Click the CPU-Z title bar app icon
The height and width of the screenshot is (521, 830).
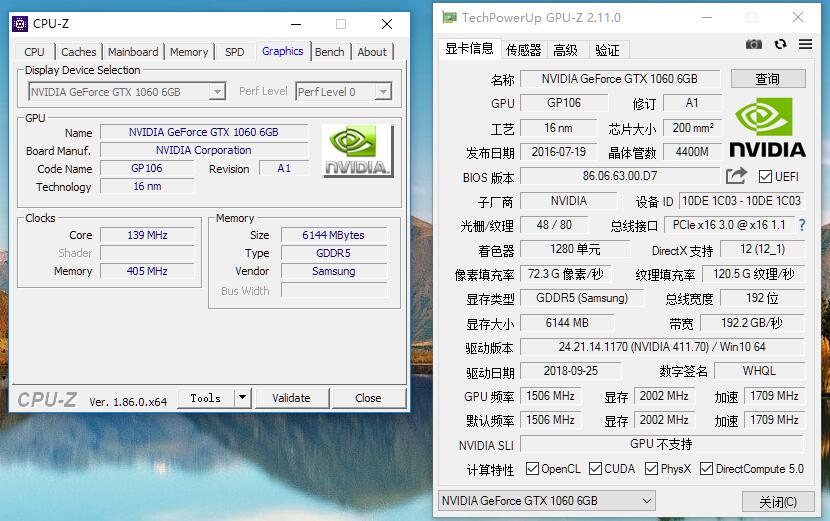click(x=20, y=24)
